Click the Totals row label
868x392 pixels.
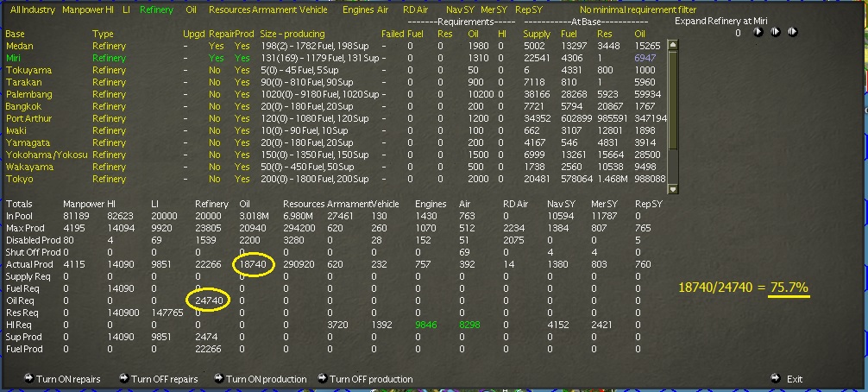(18, 204)
